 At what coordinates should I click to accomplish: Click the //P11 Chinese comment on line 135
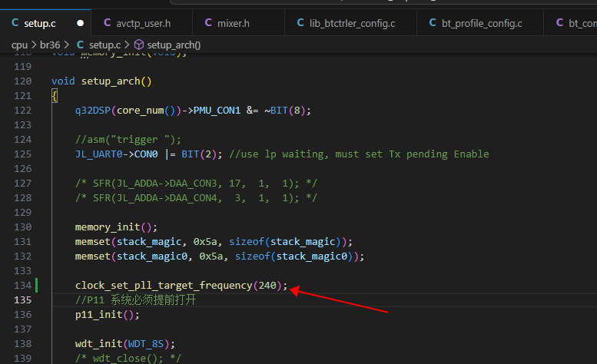point(135,299)
